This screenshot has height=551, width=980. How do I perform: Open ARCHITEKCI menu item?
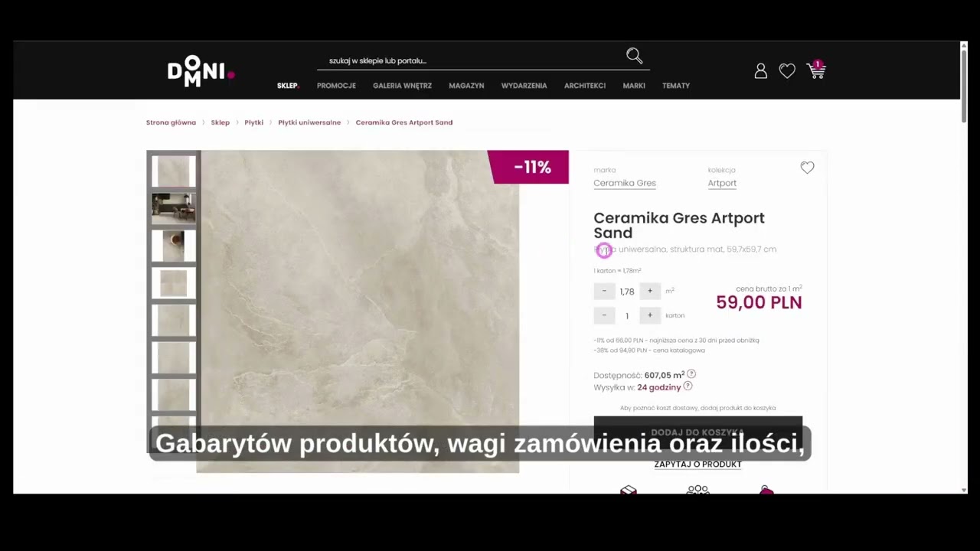click(x=585, y=86)
